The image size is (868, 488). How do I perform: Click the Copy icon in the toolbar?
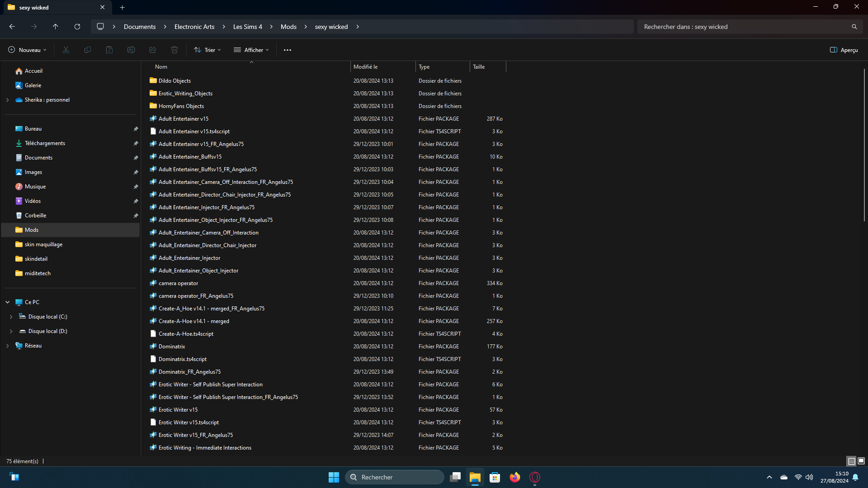point(88,50)
